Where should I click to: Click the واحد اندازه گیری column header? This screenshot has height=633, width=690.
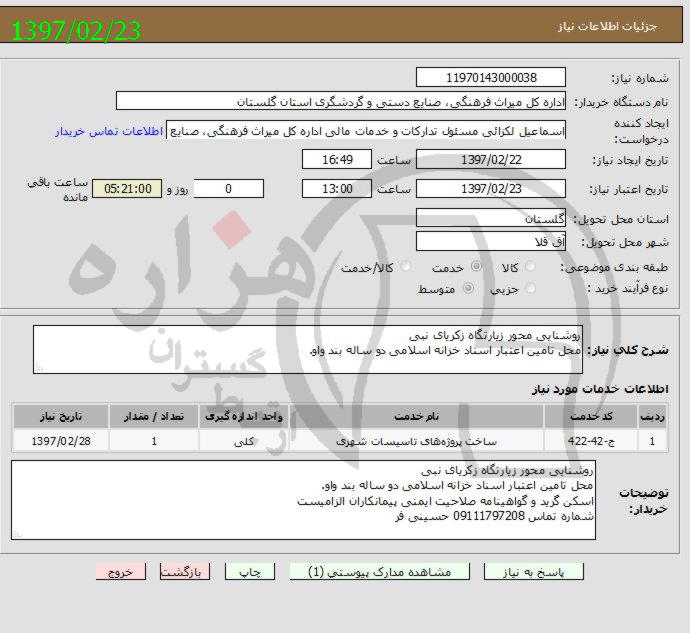[243, 416]
